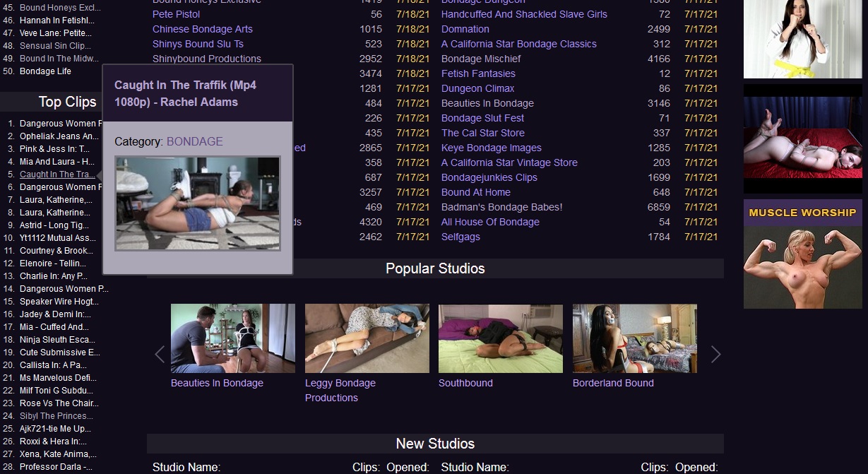Open top store Sensual Sin Clip...
868x474 pixels.
pos(55,46)
